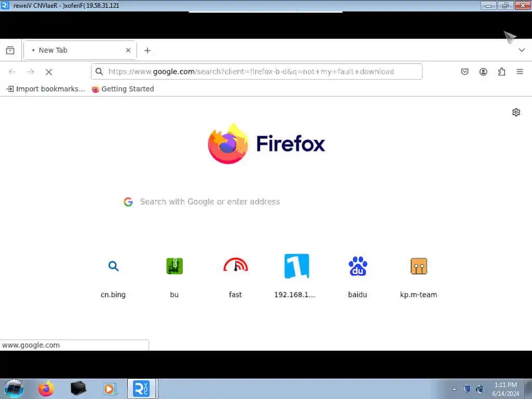Select RealVNC Viewer taskbar button
Screen dimensions: 532x399
point(141,389)
